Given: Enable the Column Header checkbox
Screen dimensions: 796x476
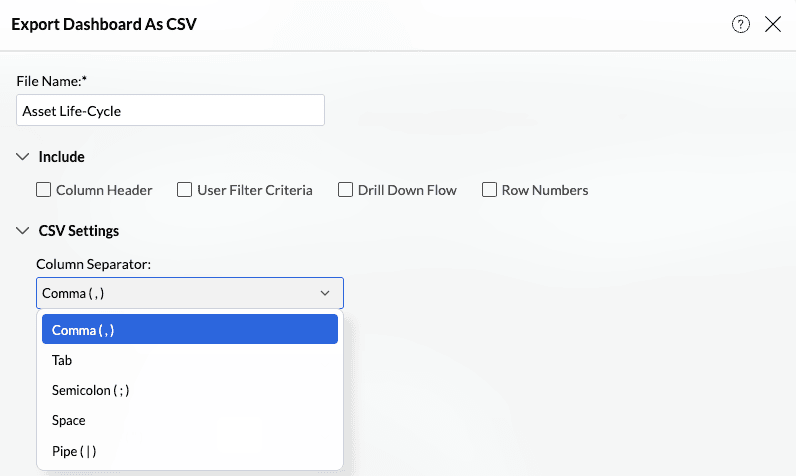Looking at the screenshot, I should (x=43, y=190).
